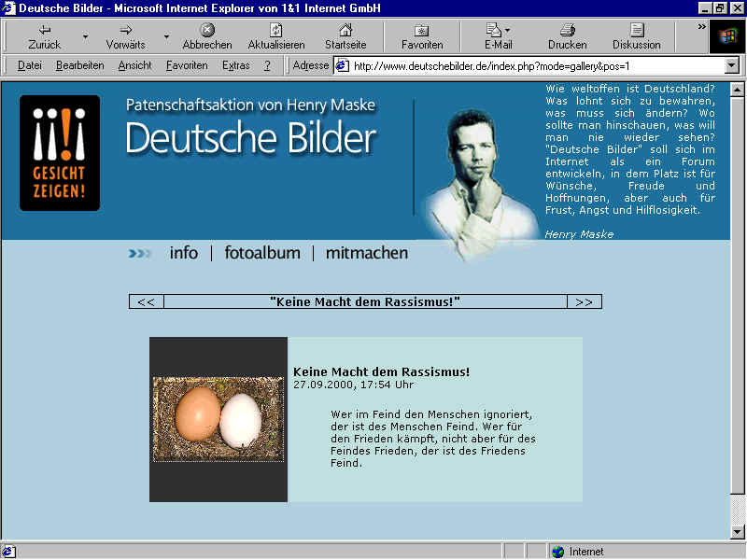Reload the page with Aktualisieren
This screenshot has height=560, width=747.
point(276,37)
